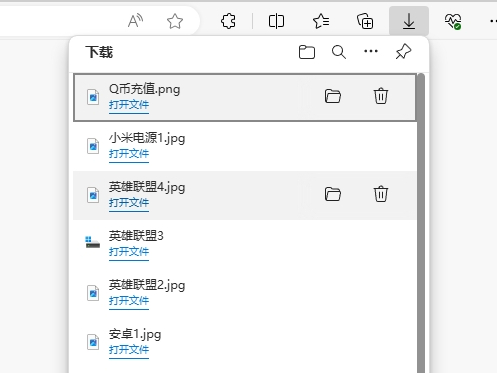Open file link under 英雄联盟3
This screenshot has width=497, height=373.
tap(129, 252)
